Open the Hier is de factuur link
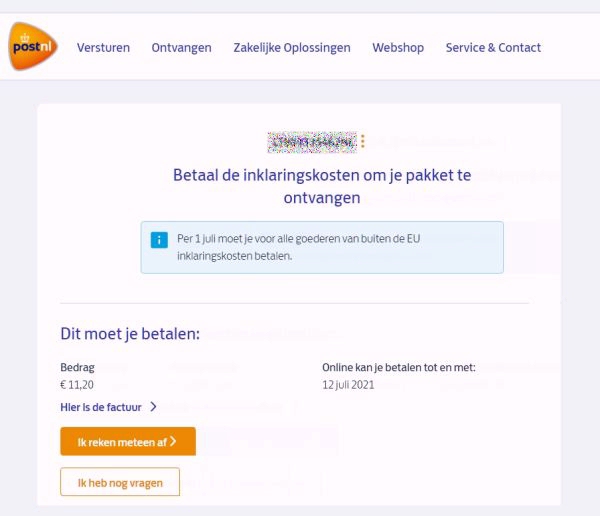 (x=101, y=407)
